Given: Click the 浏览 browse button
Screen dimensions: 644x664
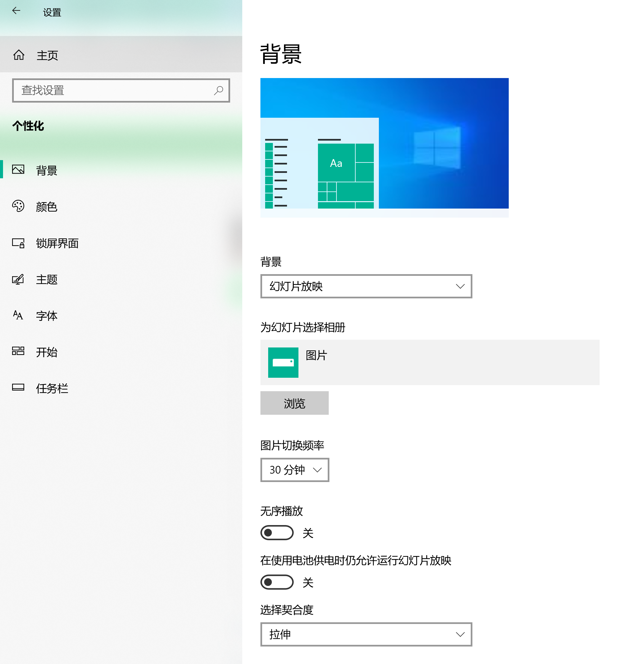Looking at the screenshot, I should click(x=294, y=403).
